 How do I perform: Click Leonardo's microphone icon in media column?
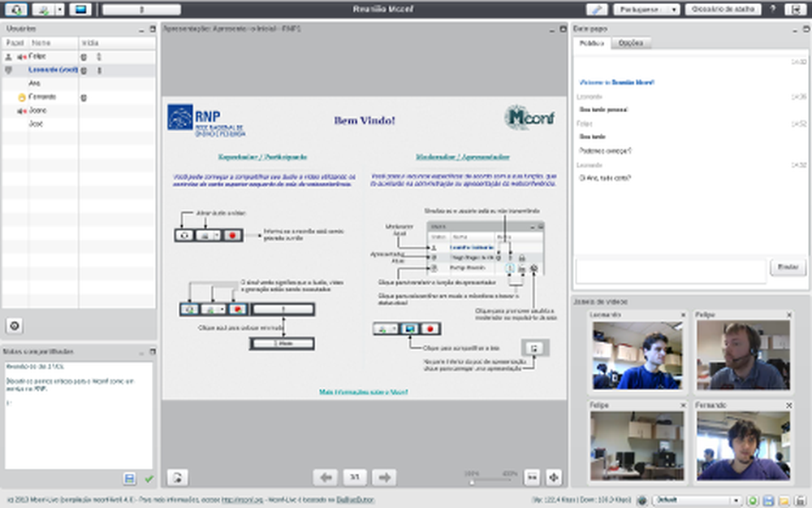point(99,70)
